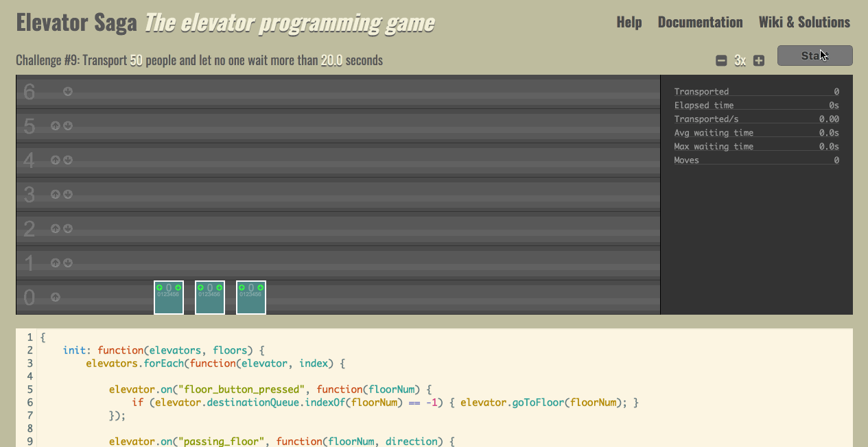Click the floor 6 number label

pyautogui.click(x=29, y=92)
